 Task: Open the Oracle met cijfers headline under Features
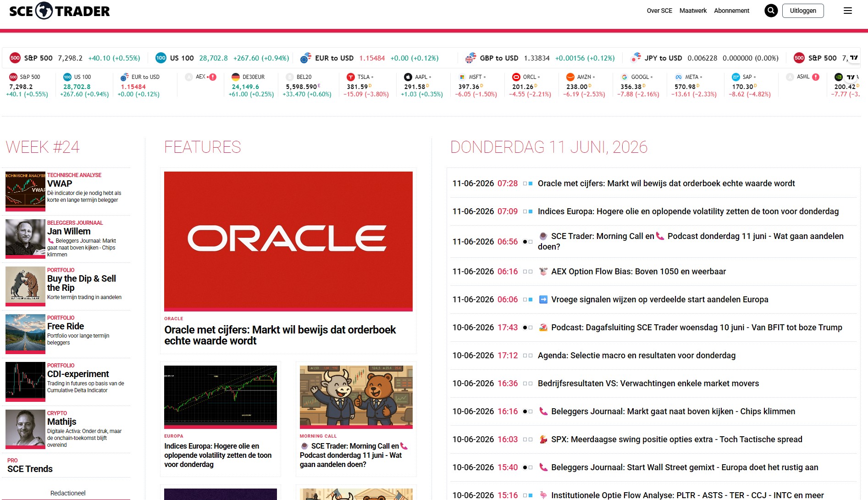pos(280,335)
